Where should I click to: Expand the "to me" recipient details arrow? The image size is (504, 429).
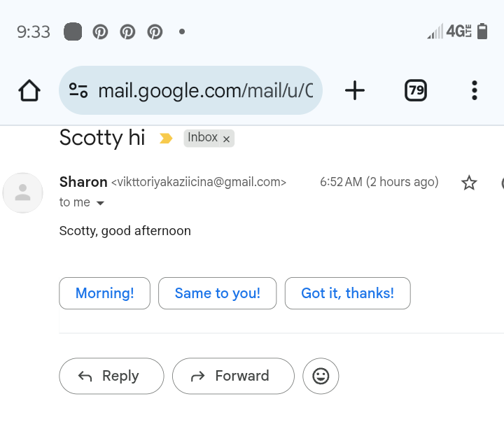point(100,203)
